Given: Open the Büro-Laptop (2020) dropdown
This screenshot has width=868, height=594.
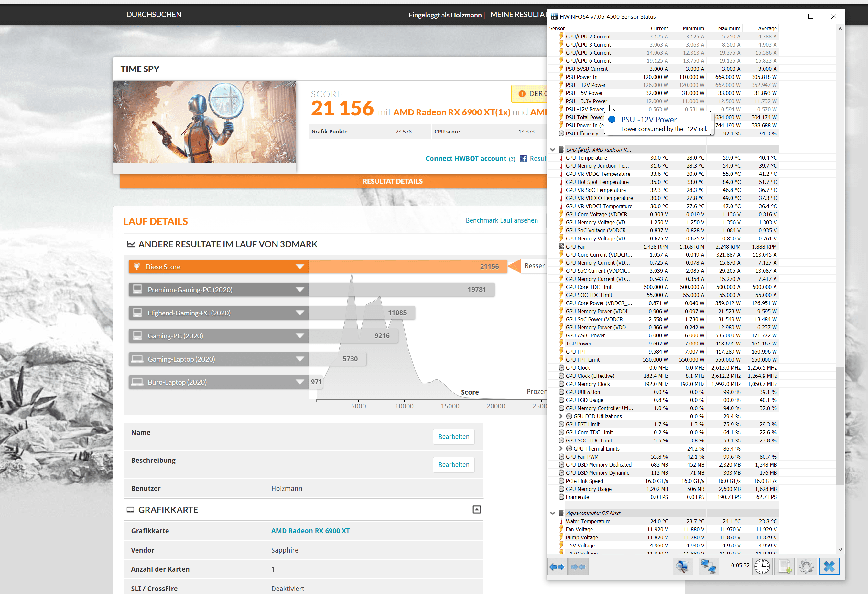Looking at the screenshot, I should coord(299,382).
